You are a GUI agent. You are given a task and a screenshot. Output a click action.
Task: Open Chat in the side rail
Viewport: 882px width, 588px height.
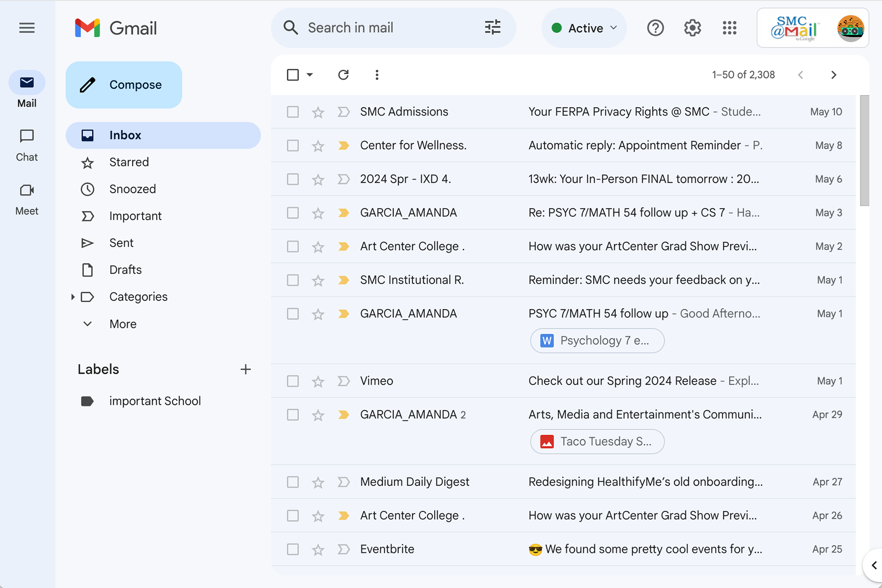click(x=27, y=146)
